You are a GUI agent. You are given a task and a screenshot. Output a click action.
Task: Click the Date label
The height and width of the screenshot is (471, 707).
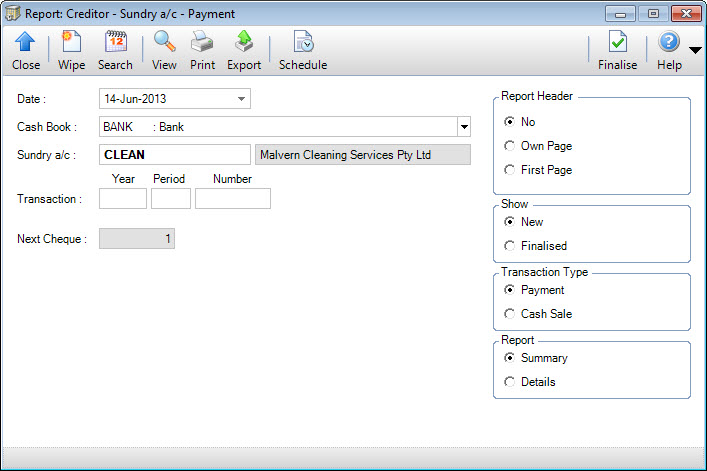(x=32, y=99)
